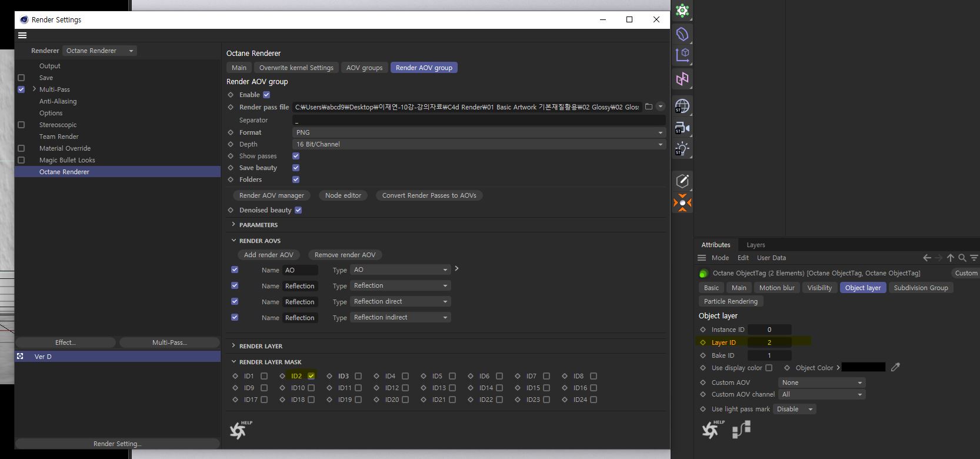This screenshot has height=459, width=980.
Task: Toggle the Show passes checkbox
Action: (296, 156)
